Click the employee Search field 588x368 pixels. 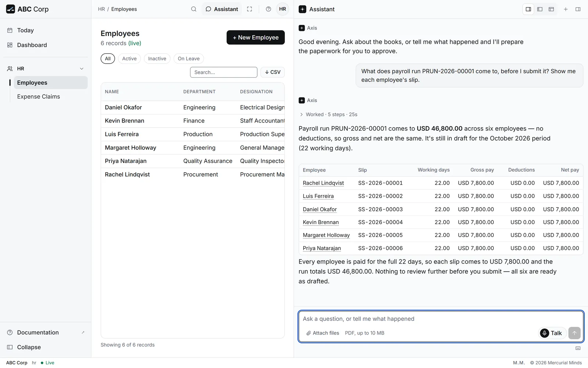tap(223, 72)
